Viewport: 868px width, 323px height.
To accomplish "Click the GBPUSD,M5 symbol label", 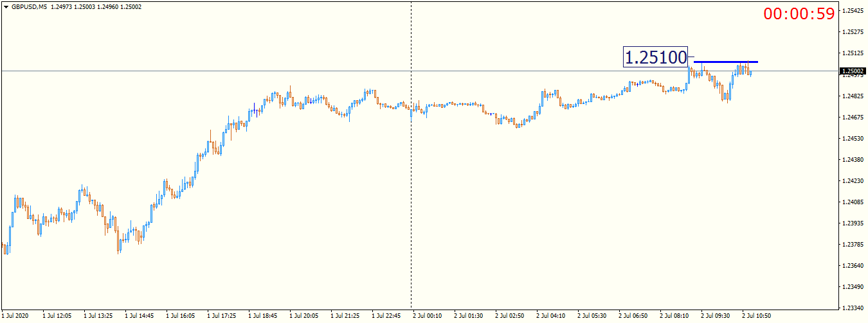I will pos(30,6).
